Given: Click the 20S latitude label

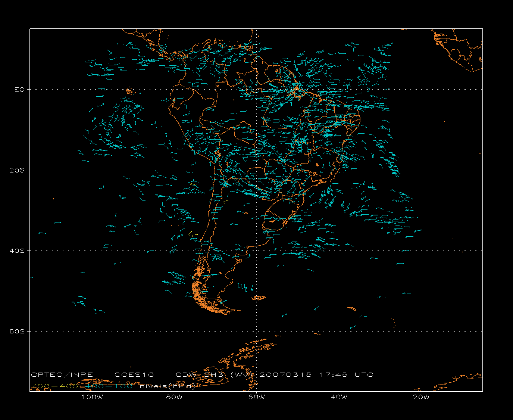Looking at the screenshot, I should click(17, 170).
